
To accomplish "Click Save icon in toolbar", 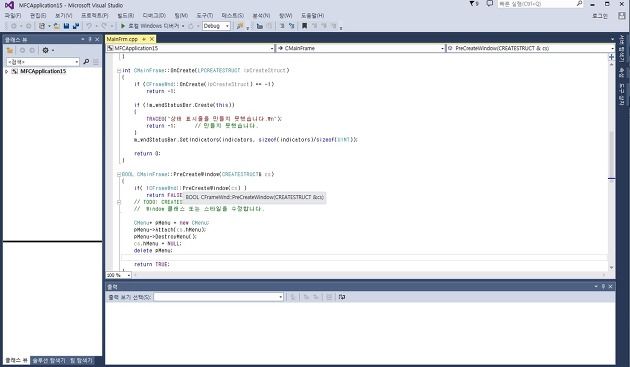I will (66, 26).
